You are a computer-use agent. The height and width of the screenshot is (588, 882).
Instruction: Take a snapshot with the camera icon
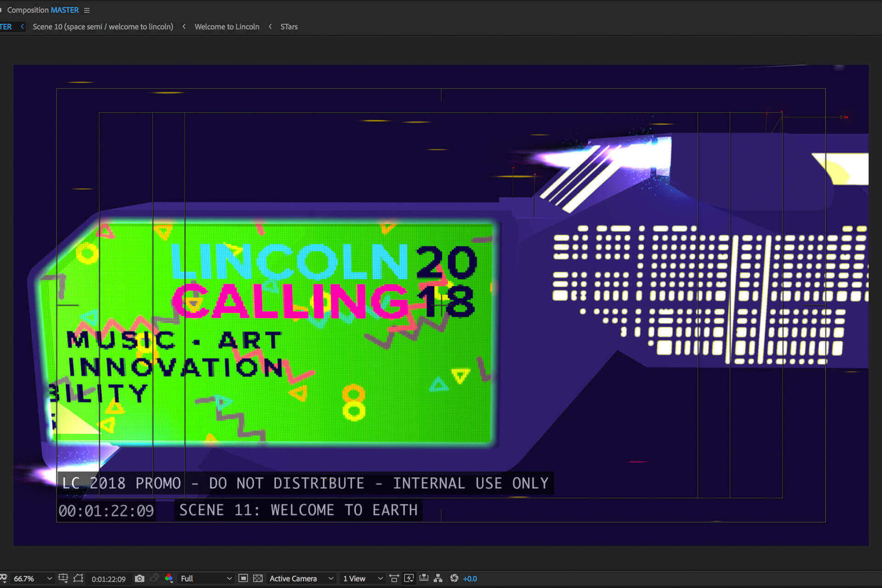[140, 578]
